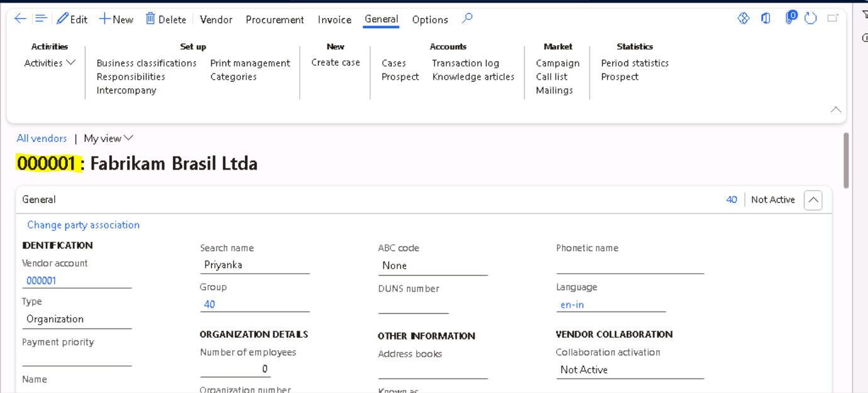The height and width of the screenshot is (393, 868).
Task: Open the navigation list lines icon
Action: 41,19
